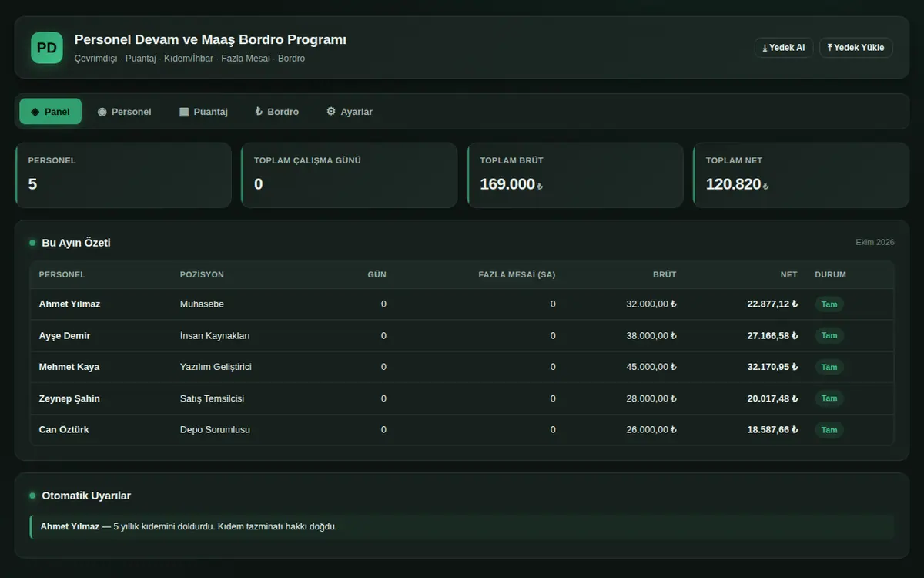Screen dimensions: 924x578
Task: Click the Tam status badge for Ayşe Demir
Action: pyautogui.click(x=829, y=335)
